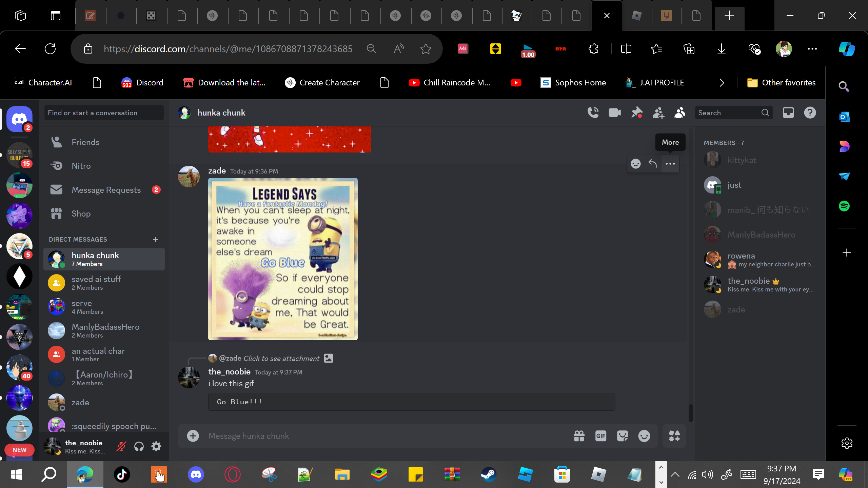The width and height of the screenshot is (868, 488).
Task: Start a video call
Action: pos(615,113)
